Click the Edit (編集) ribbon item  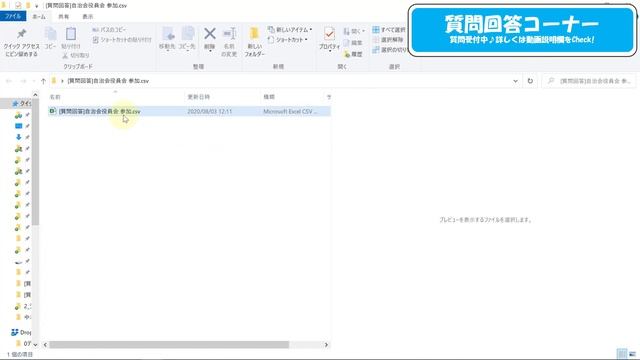[x=353, y=42]
